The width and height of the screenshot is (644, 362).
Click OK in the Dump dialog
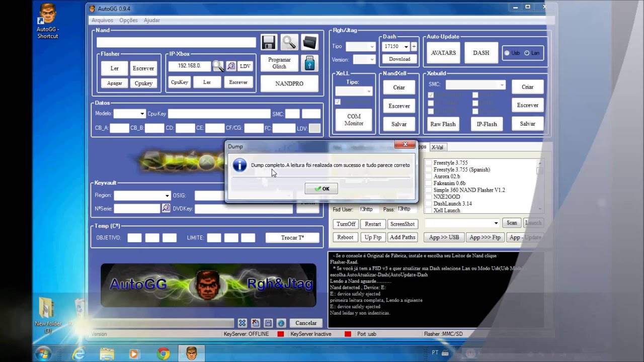pyautogui.click(x=321, y=189)
